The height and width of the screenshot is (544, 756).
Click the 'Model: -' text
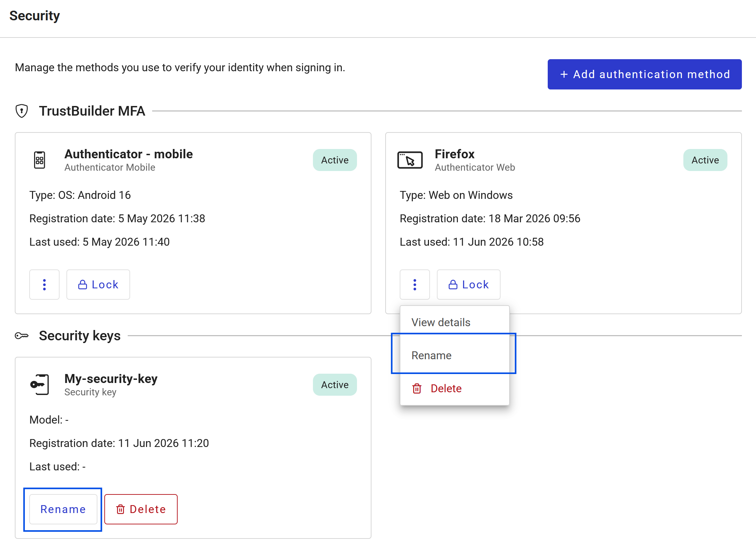tap(49, 420)
